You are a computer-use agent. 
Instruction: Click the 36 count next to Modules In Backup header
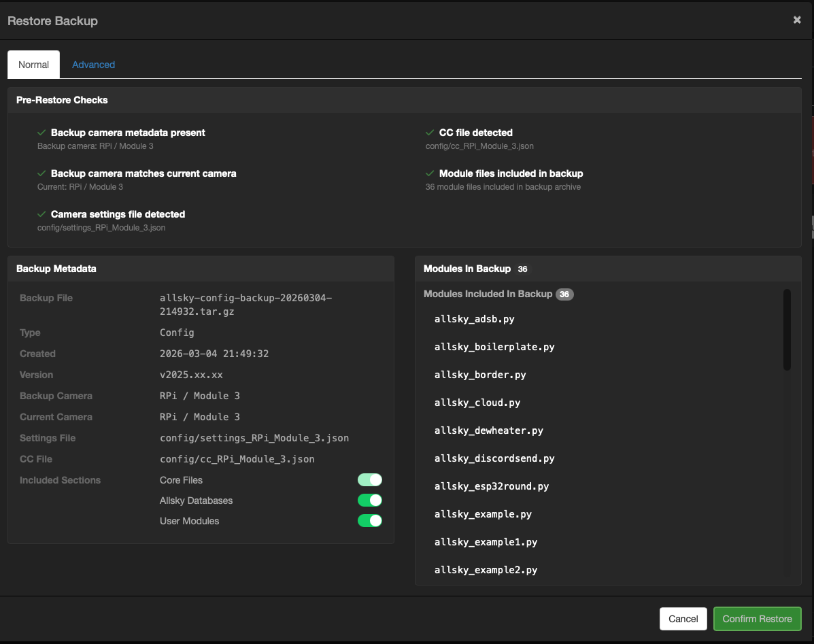click(x=522, y=269)
